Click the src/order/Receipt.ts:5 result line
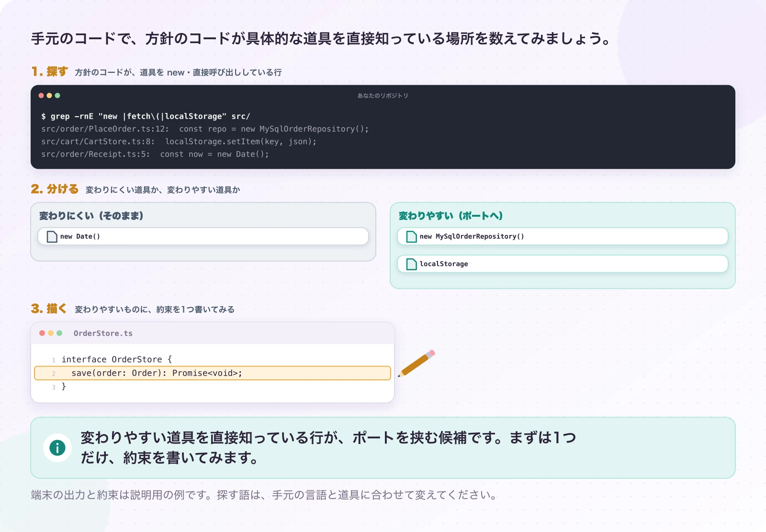 [155, 154]
